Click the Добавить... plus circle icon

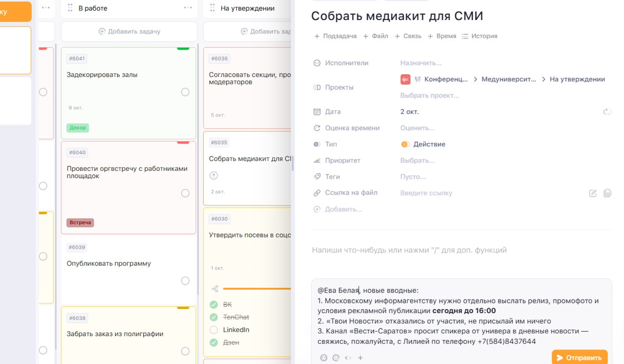point(317,209)
